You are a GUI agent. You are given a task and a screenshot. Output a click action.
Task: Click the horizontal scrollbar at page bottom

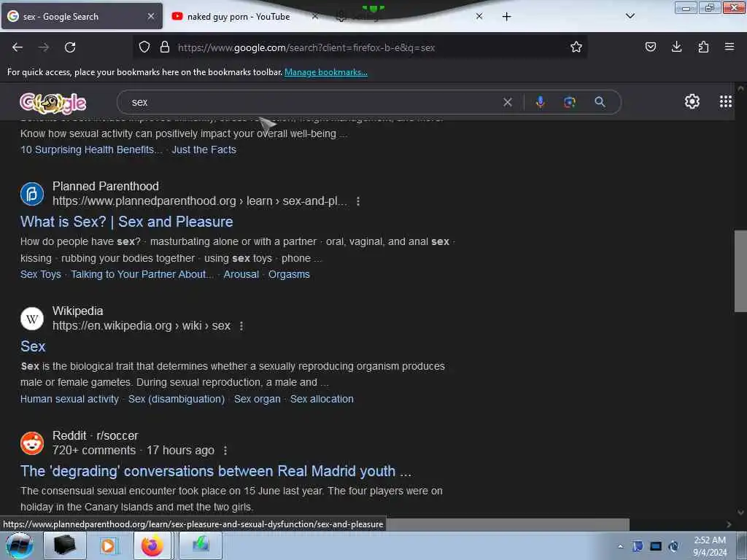[x=508, y=524]
